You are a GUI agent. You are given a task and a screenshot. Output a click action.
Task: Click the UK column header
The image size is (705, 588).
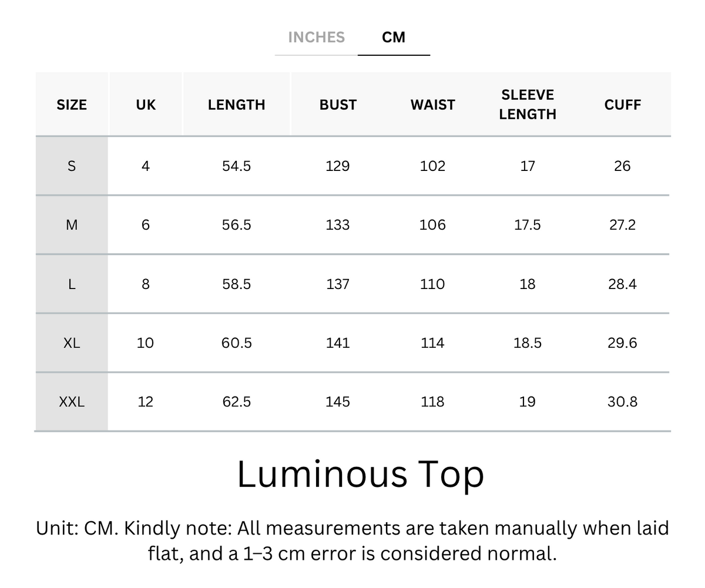point(146,105)
